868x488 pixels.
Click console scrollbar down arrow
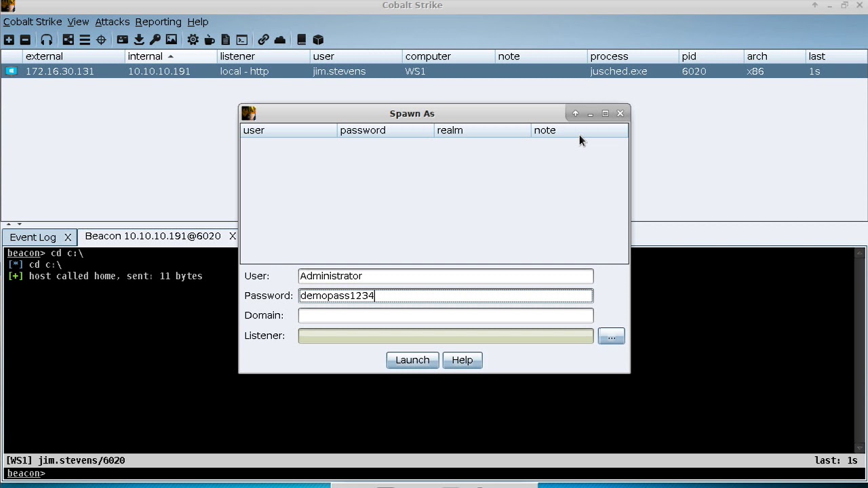point(860,447)
